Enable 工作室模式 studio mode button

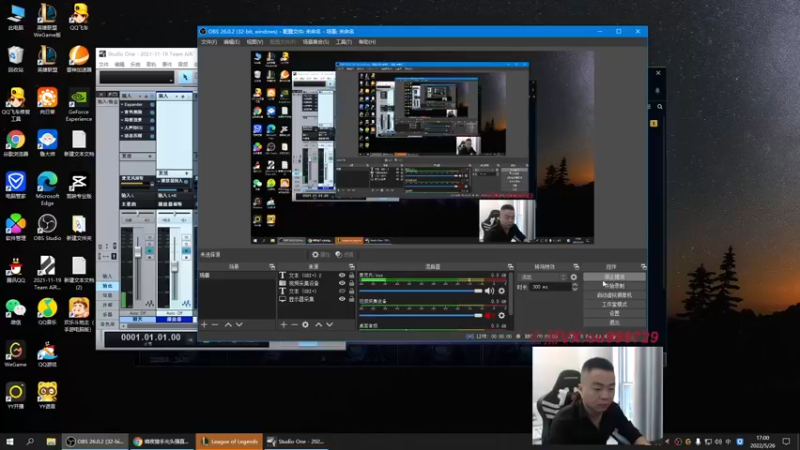click(x=614, y=304)
